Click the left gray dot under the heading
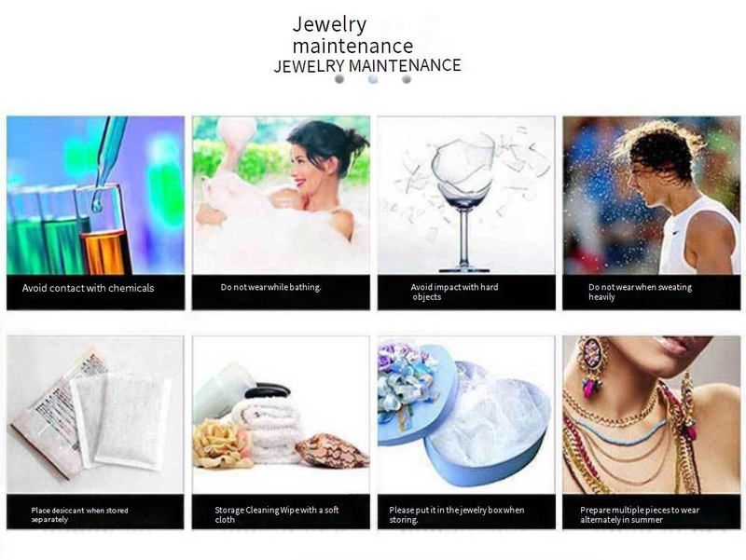 339,79
